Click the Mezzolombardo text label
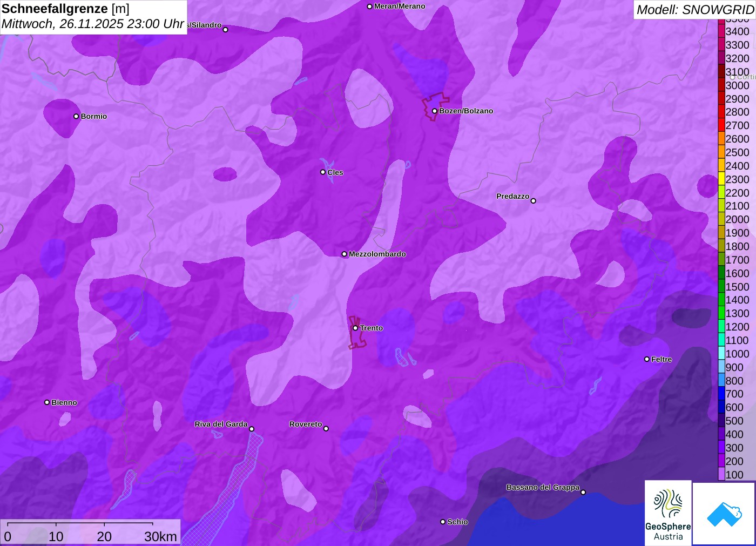 [x=377, y=254]
